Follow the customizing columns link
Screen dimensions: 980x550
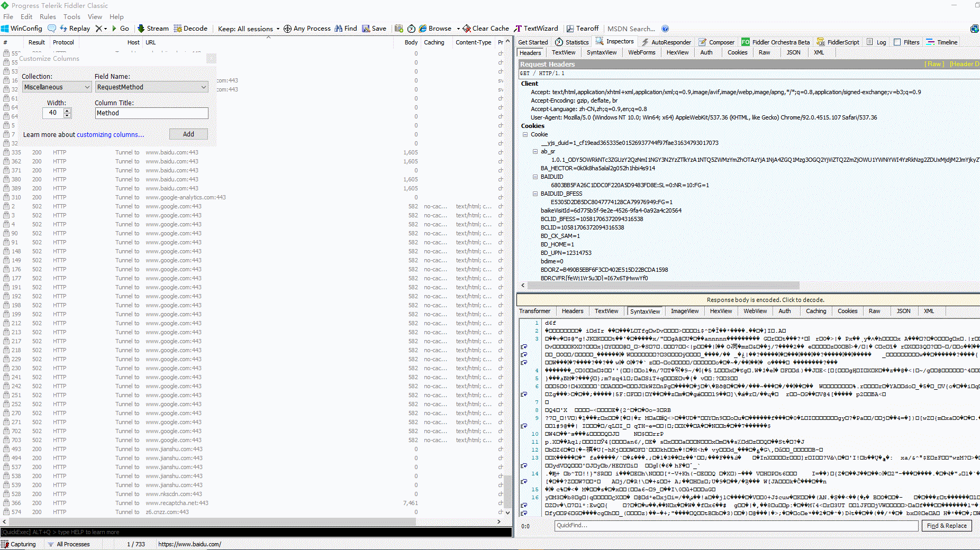pos(110,135)
